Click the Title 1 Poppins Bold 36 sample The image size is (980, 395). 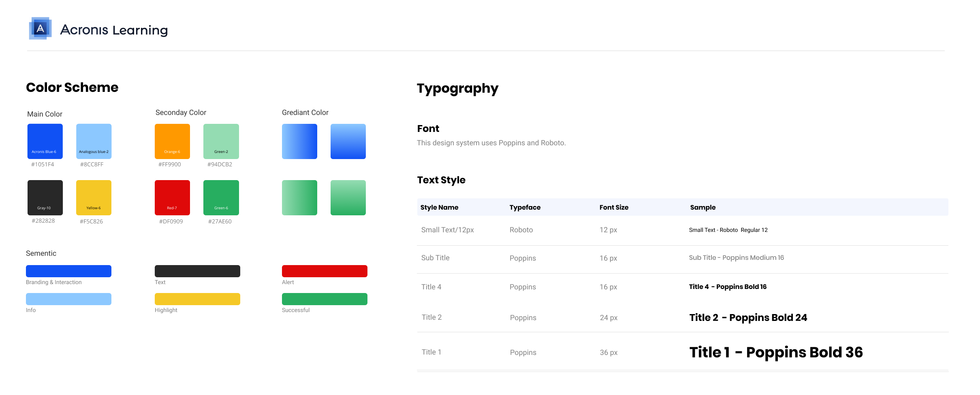point(776,352)
